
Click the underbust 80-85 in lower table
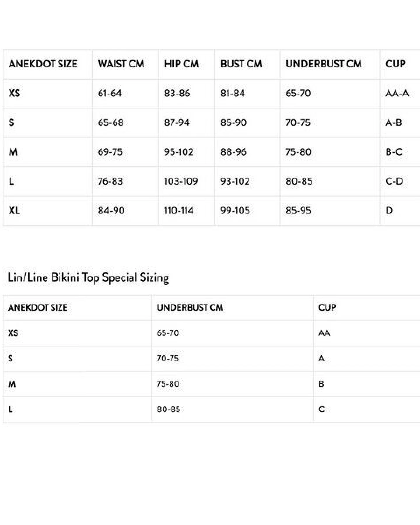pos(169,409)
